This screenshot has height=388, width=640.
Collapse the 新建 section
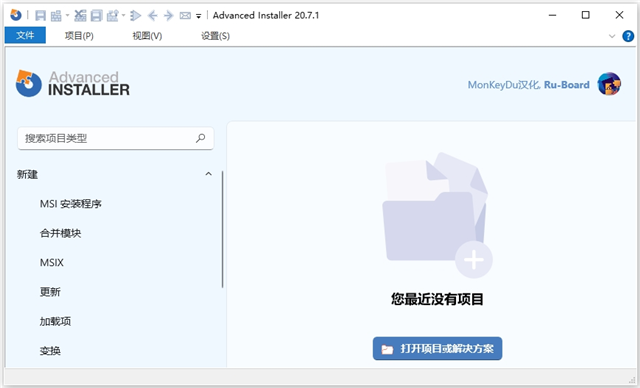208,174
